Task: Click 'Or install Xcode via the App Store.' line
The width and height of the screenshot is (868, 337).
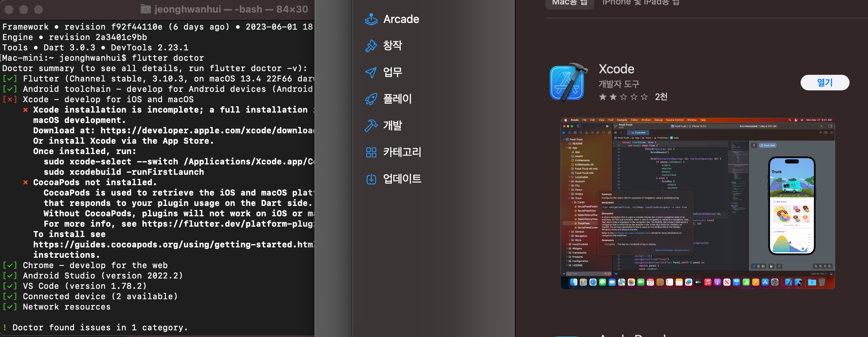Action: [124, 141]
